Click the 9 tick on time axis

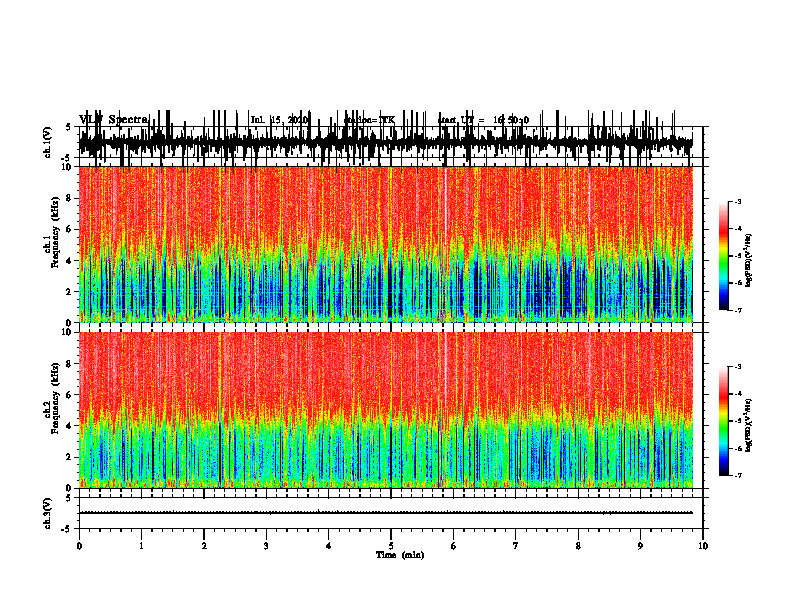640,546
